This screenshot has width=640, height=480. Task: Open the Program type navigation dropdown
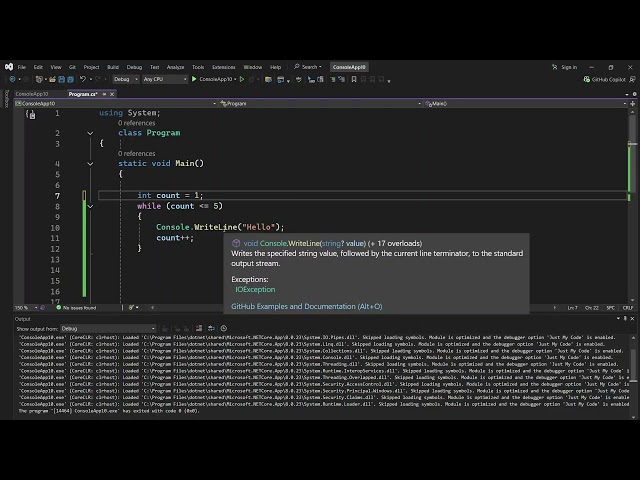click(x=320, y=104)
